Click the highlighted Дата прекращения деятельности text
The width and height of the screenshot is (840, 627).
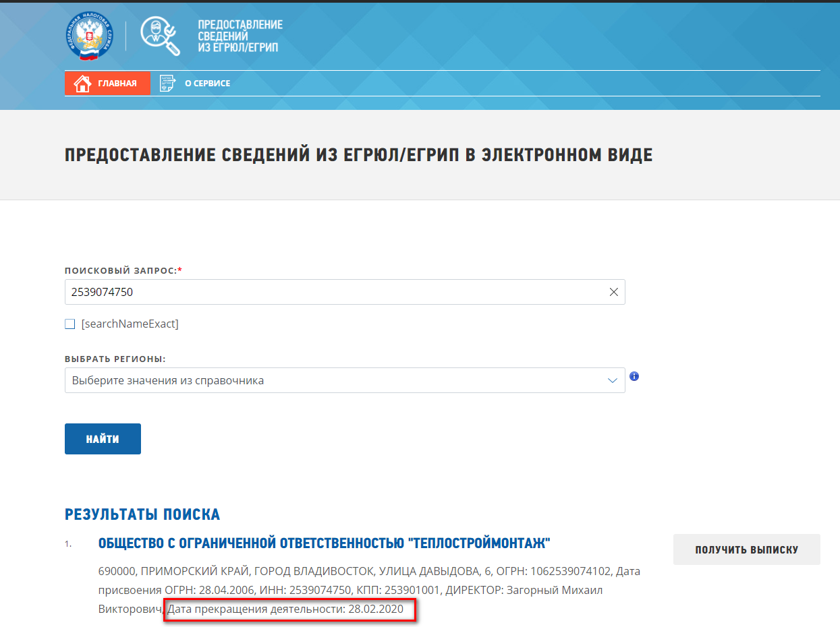pyautogui.click(x=290, y=609)
